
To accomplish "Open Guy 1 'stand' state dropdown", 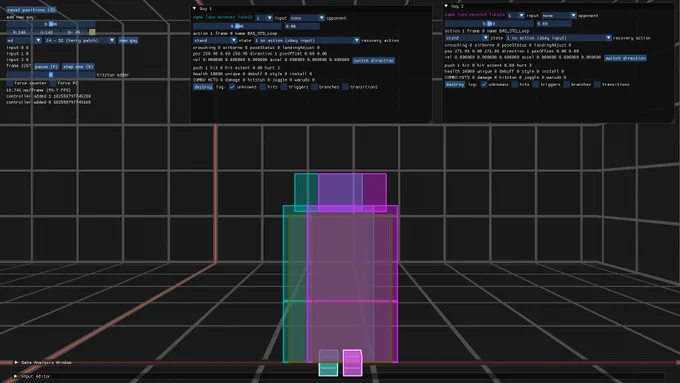I will 215,40.
